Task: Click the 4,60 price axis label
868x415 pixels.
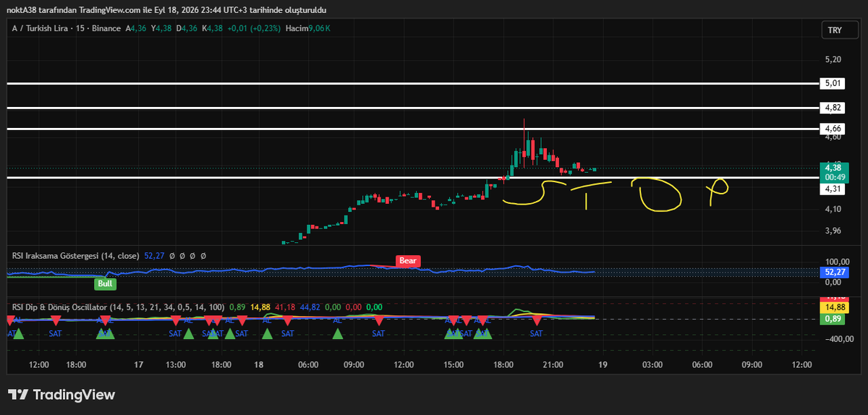Action: pyautogui.click(x=833, y=137)
